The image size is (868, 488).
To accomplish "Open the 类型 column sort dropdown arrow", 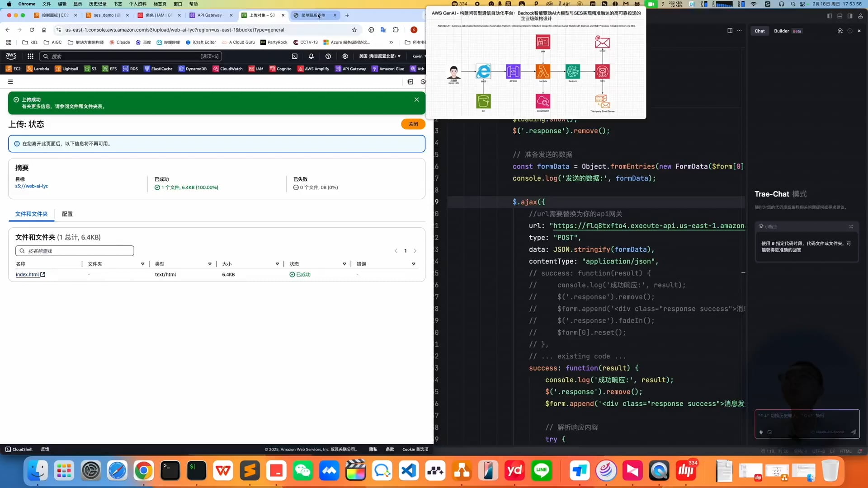I will pyautogui.click(x=210, y=264).
